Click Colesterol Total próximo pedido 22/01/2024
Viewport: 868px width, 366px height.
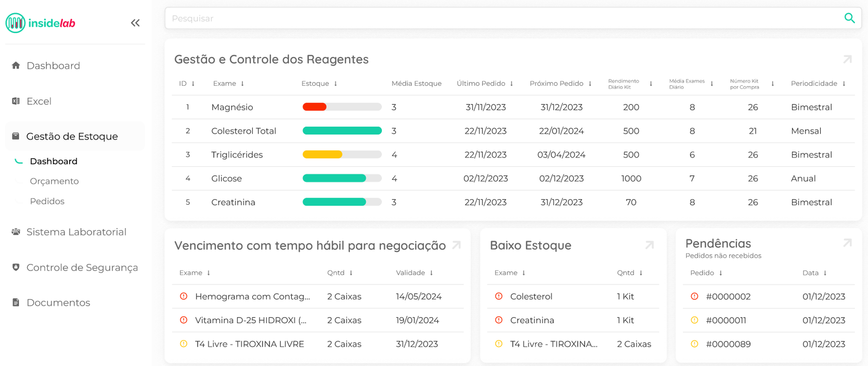click(x=561, y=131)
